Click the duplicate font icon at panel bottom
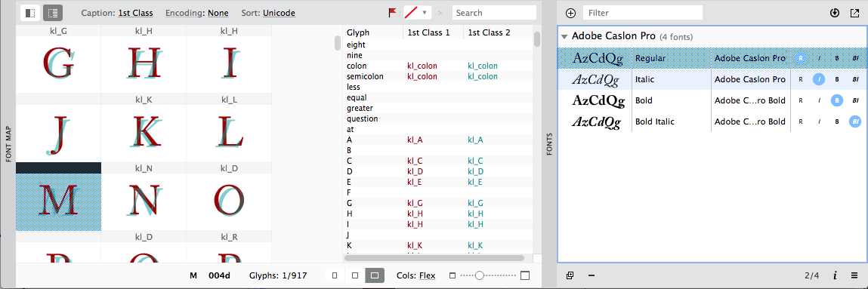This screenshot has width=868, height=289. pyautogui.click(x=570, y=275)
